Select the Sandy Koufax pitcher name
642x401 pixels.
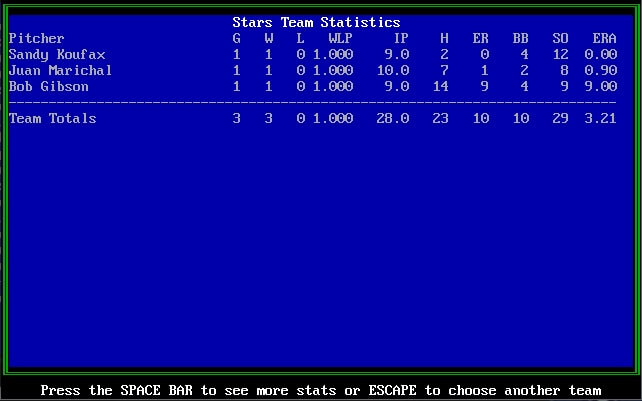click(x=57, y=54)
